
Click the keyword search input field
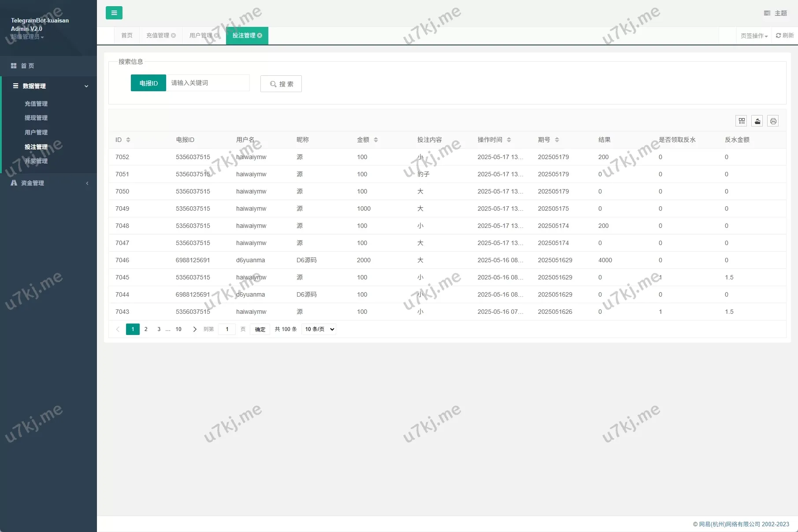point(208,83)
